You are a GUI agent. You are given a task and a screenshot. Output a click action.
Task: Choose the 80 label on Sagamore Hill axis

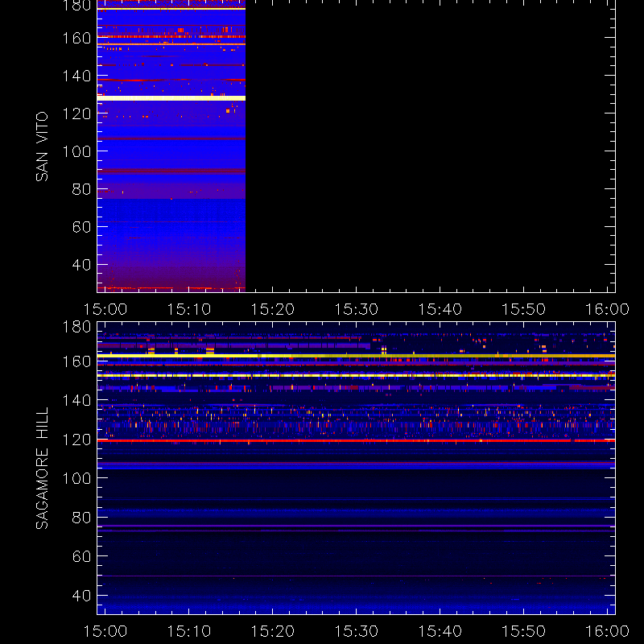point(82,518)
